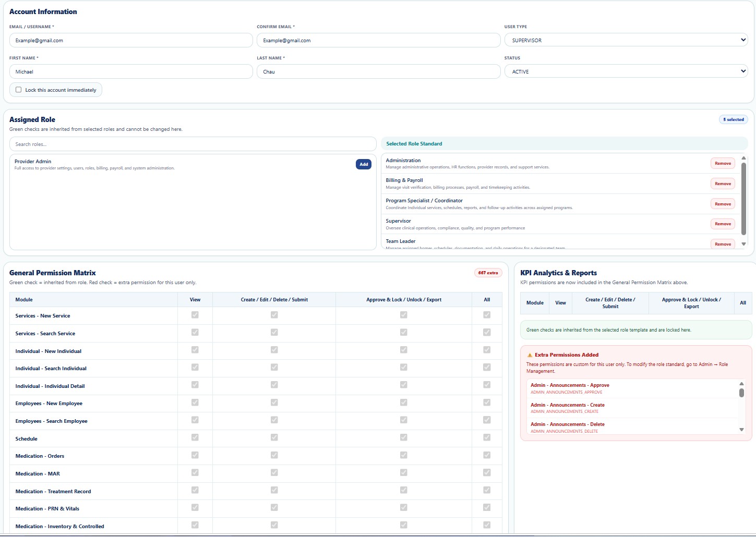Click the warning icon beside Extra Permissions Added
This screenshot has width=756, height=537.
click(x=530, y=355)
